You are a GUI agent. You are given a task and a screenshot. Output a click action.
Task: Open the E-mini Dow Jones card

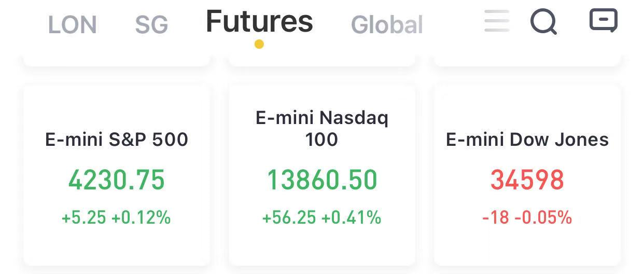(527, 175)
